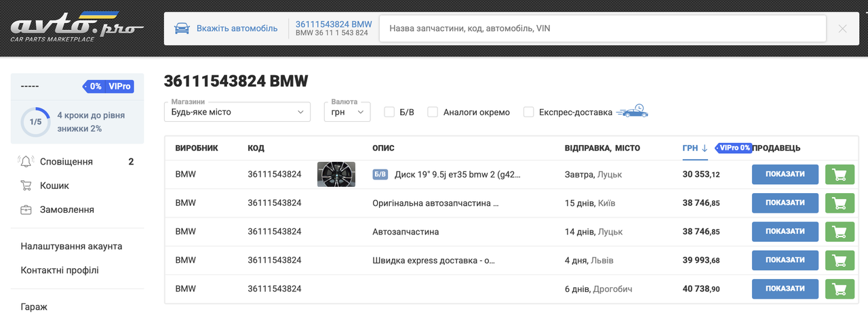This screenshot has height=315, width=868.
Task: Click the cart icon beside Кошик
Action: coord(26,186)
